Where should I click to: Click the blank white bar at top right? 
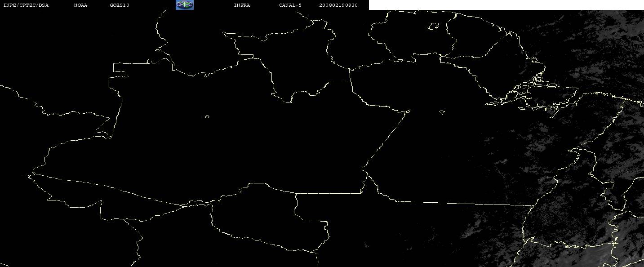coord(506,5)
